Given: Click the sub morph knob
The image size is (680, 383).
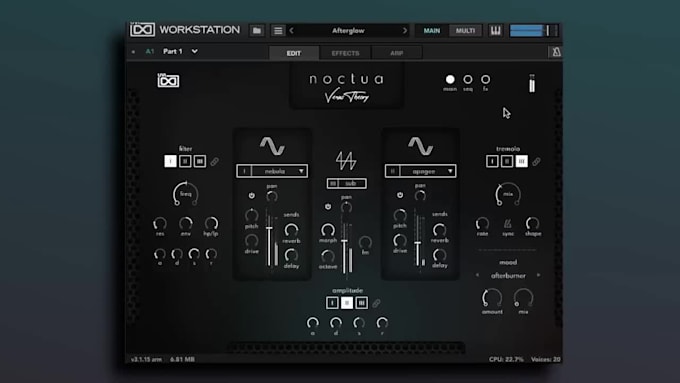Looking at the screenshot, I should coord(328,230).
